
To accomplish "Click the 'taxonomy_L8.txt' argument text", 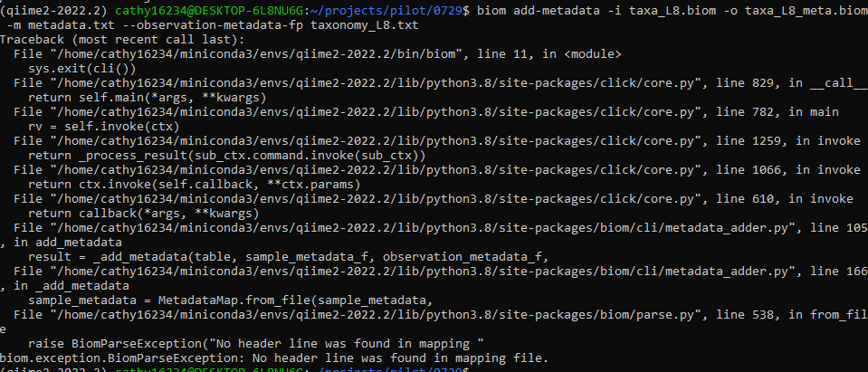I will [x=364, y=25].
